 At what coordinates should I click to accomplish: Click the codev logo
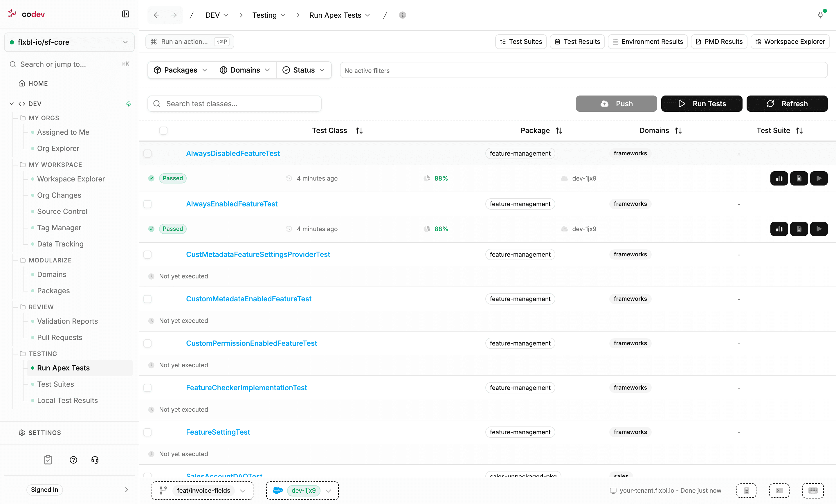pos(26,14)
